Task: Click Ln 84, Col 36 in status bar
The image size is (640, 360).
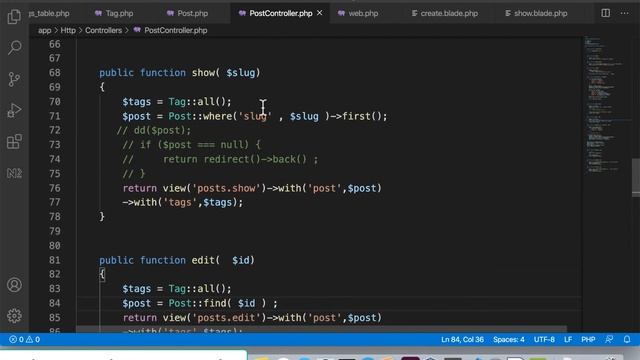Action: [x=462, y=339]
